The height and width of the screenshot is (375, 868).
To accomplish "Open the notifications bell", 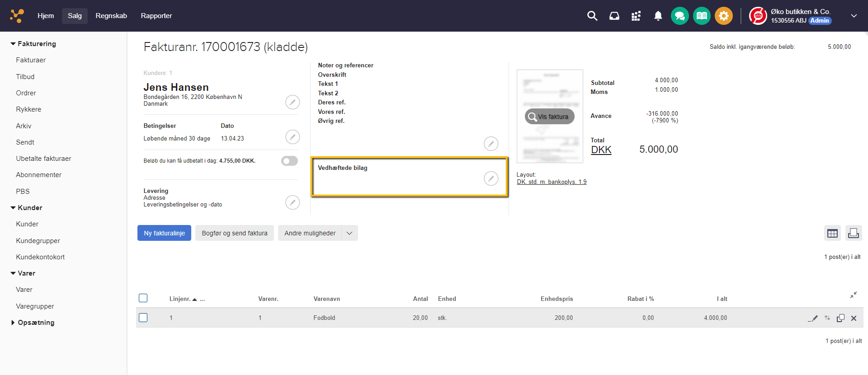I will tap(658, 16).
